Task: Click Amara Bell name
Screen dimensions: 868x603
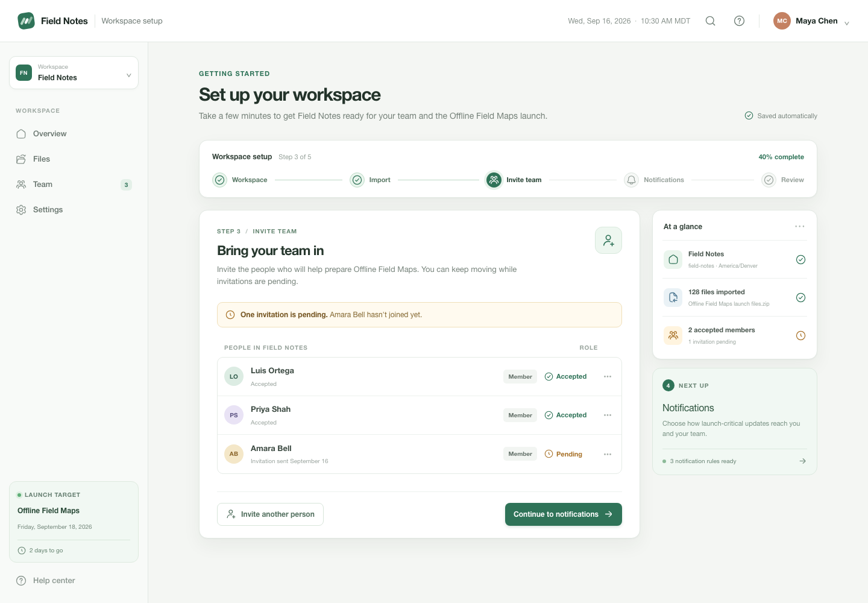Action: (271, 449)
